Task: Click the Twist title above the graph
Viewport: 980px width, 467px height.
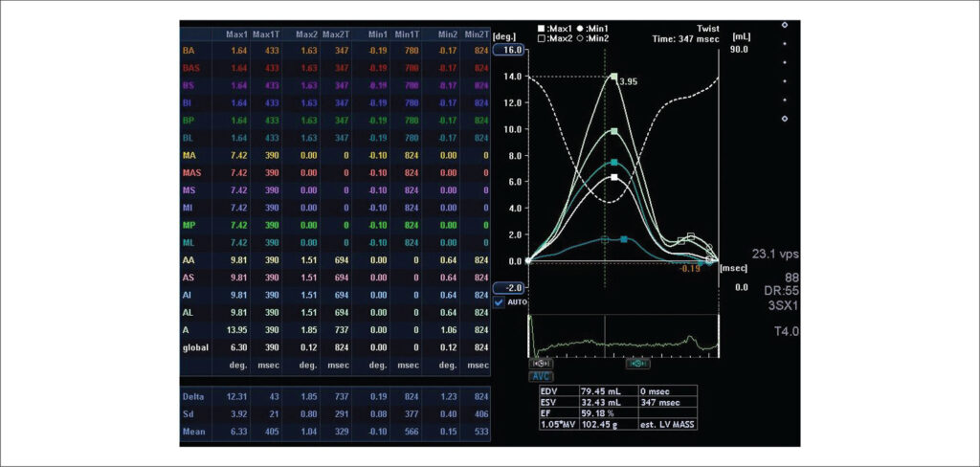Action: 709,28
